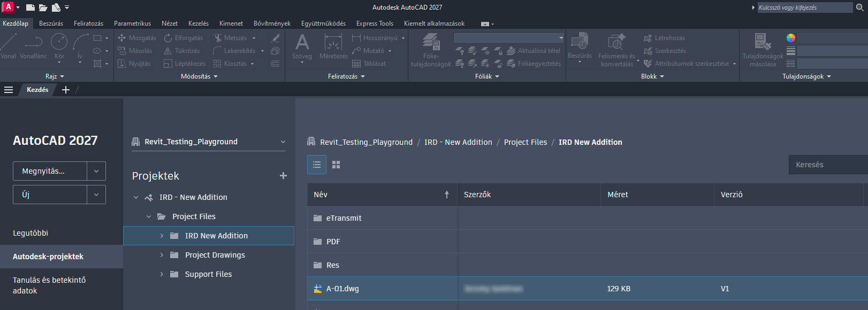Click the Open file quick-access icon
This screenshot has width=868, height=310.
tap(43, 7)
